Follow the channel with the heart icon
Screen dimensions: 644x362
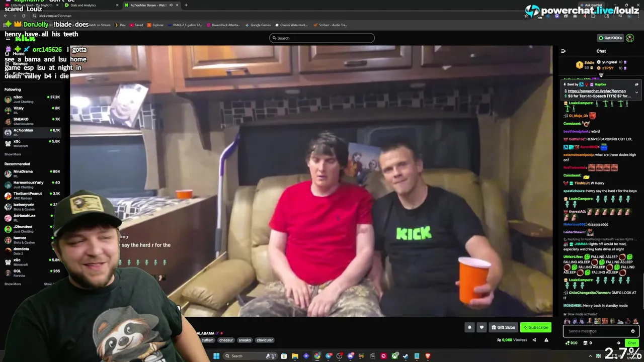pyautogui.click(x=481, y=327)
